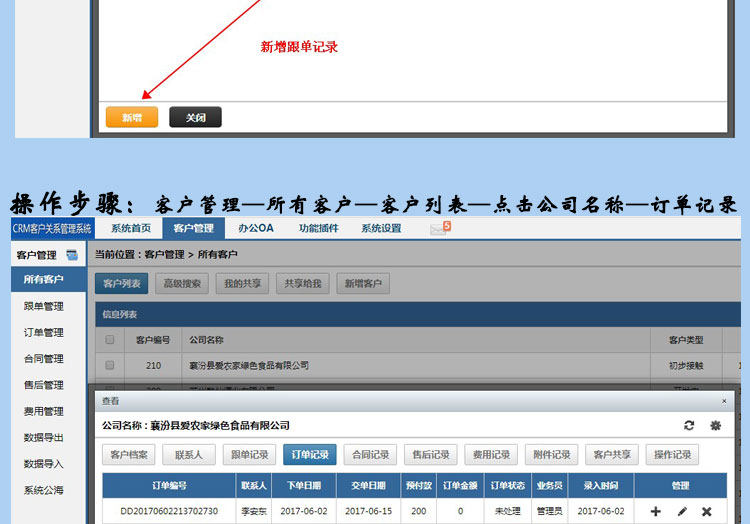Close the 查看 dialog

724,401
